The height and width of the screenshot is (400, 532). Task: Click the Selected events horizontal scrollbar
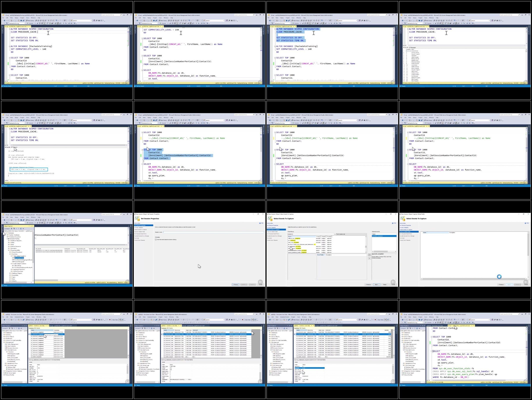click(x=384, y=252)
